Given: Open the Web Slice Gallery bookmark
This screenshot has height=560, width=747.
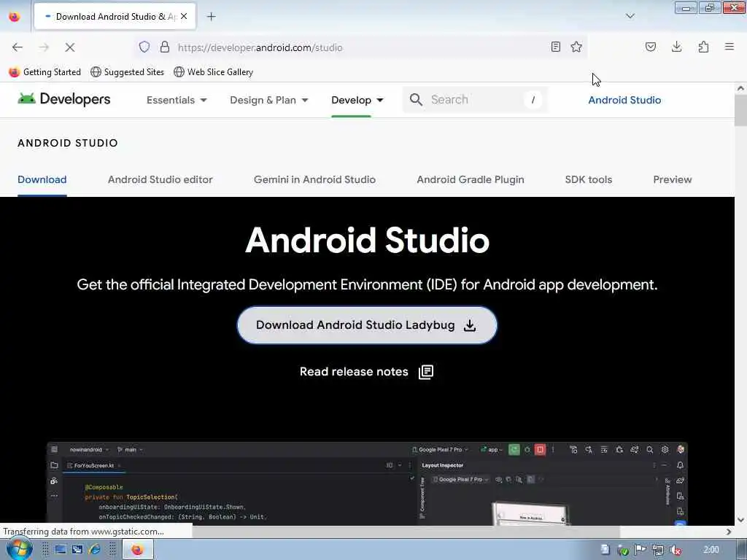Looking at the screenshot, I should [214, 72].
